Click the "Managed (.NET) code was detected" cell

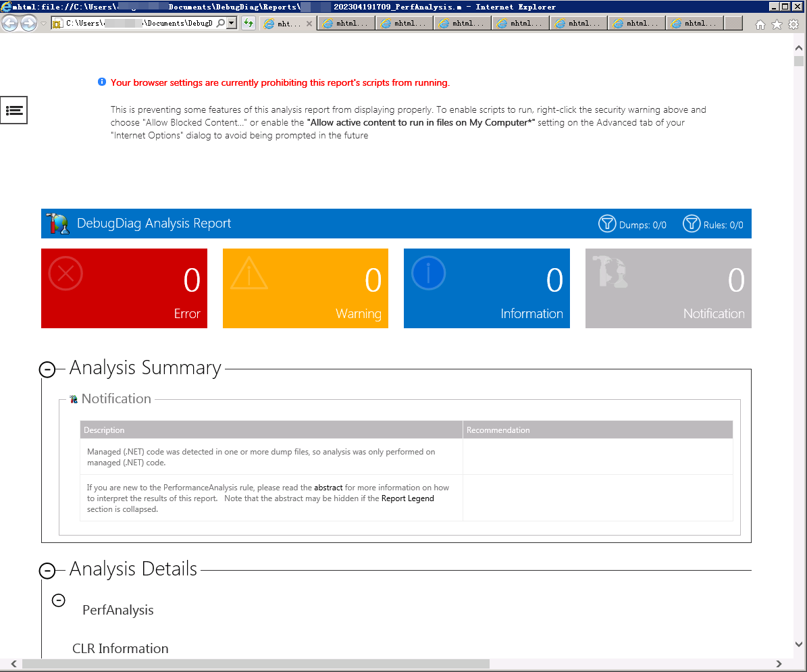click(271, 457)
